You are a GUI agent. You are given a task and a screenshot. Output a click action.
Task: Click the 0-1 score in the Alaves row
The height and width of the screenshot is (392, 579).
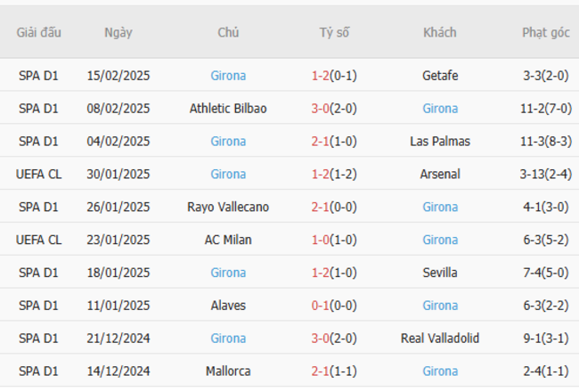pos(322,306)
